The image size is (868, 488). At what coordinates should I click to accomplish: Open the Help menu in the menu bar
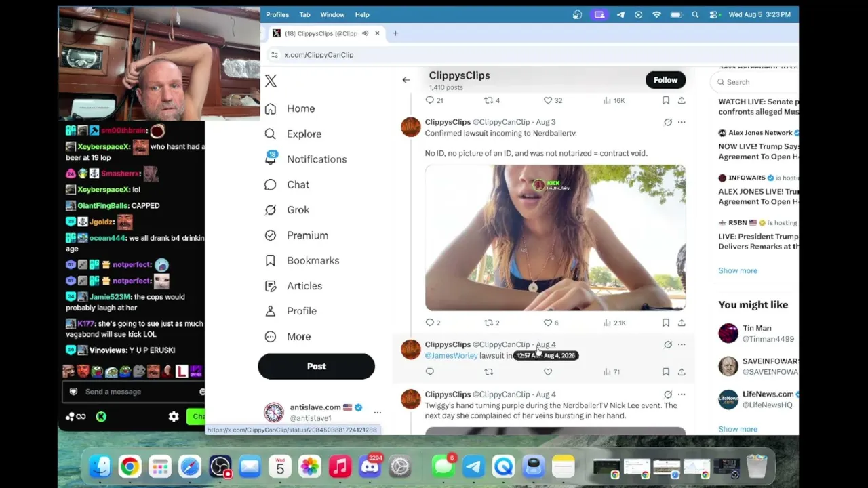pyautogui.click(x=362, y=14)
